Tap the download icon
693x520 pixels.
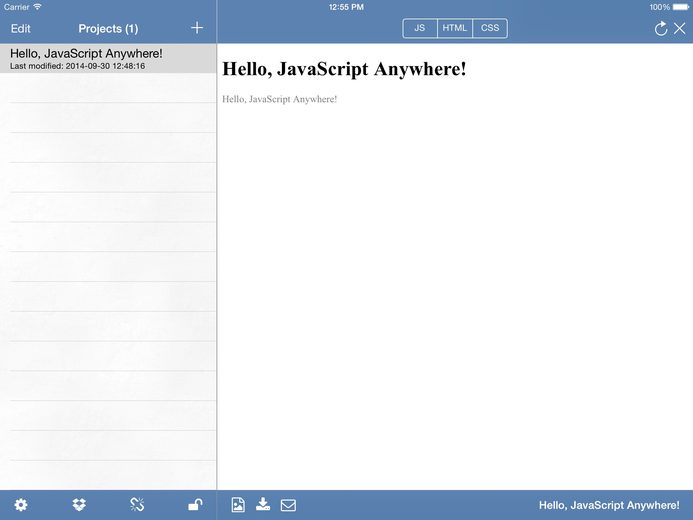[263, 504]
